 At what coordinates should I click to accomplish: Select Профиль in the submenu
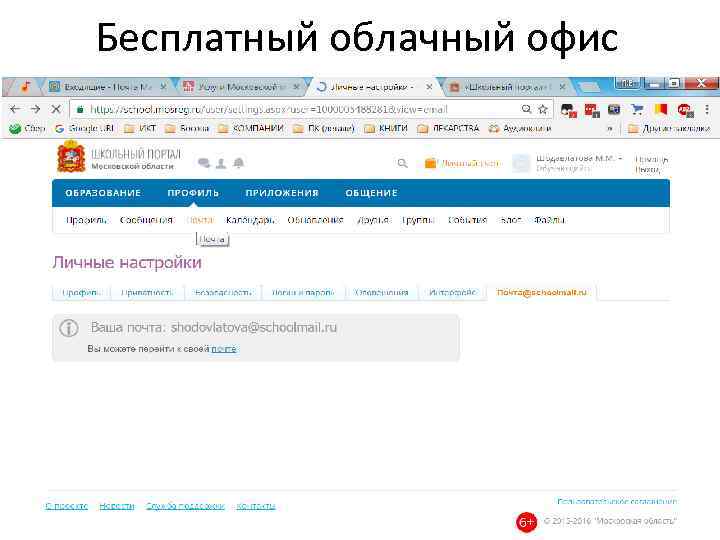pyautogui.click(x=86, y=220)
